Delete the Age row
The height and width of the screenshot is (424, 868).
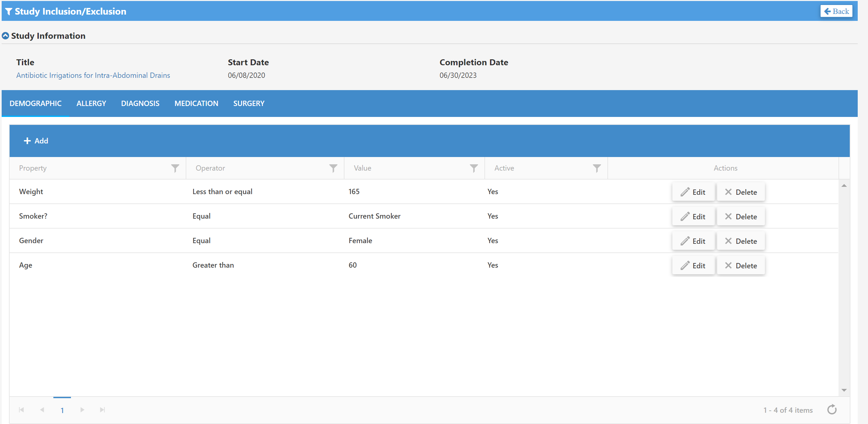(x=741, y=266)
